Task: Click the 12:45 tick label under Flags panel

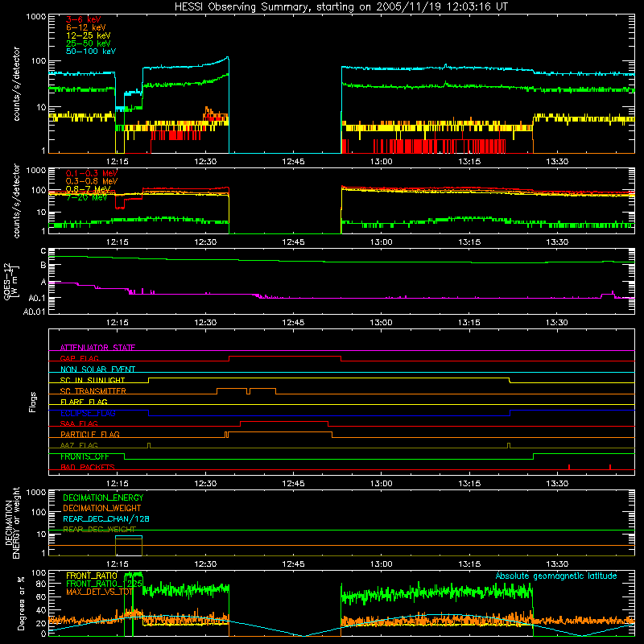Action: 293,484
